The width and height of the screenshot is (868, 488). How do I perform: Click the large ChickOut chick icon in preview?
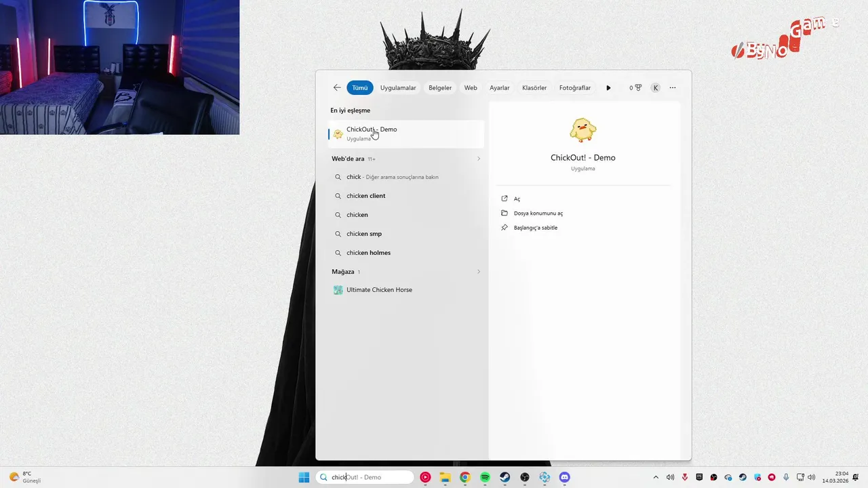tap(583, 129)
